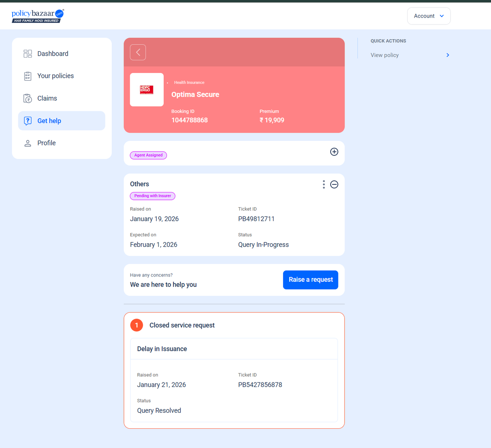Open View policy quick action

tap(410, 55)
